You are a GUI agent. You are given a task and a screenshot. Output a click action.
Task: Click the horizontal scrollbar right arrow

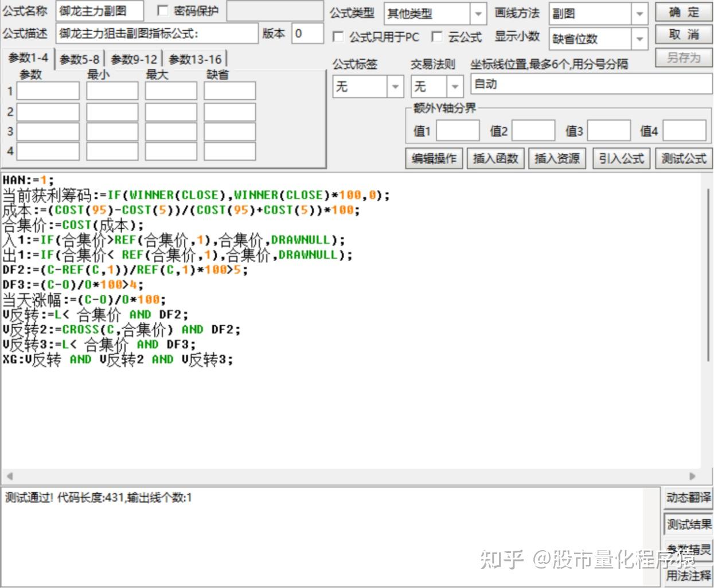[x=692, y=476]
